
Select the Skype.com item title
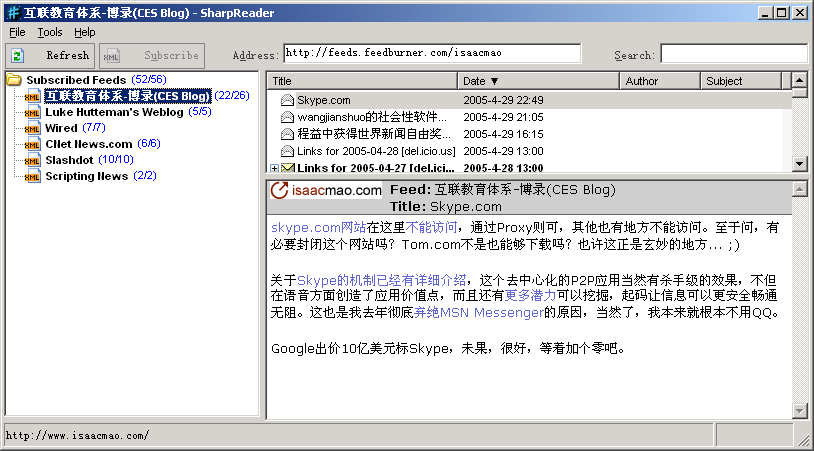click(324, 100)
